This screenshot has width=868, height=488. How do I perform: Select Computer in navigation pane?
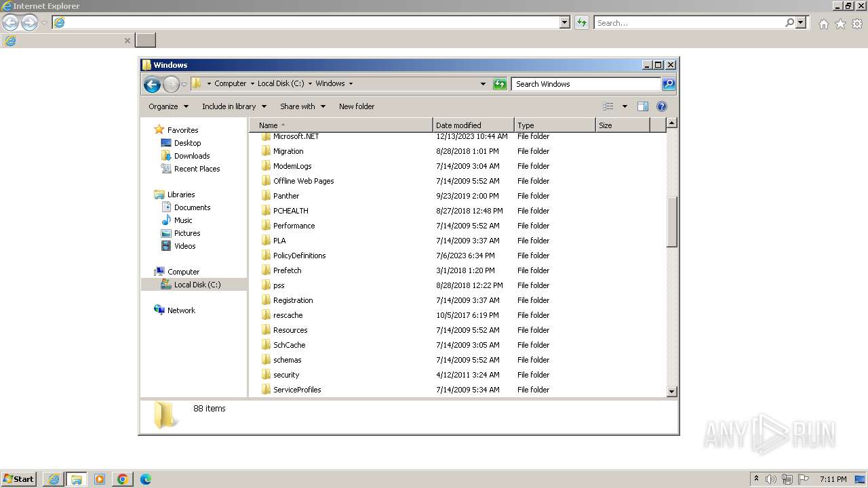(x=183, y=272)
